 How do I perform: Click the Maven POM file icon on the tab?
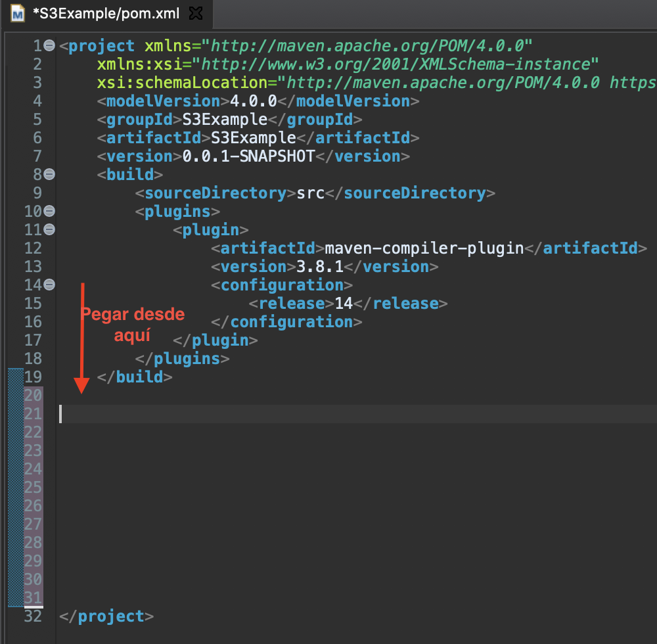pyautogui.click(x=17, y=12)
